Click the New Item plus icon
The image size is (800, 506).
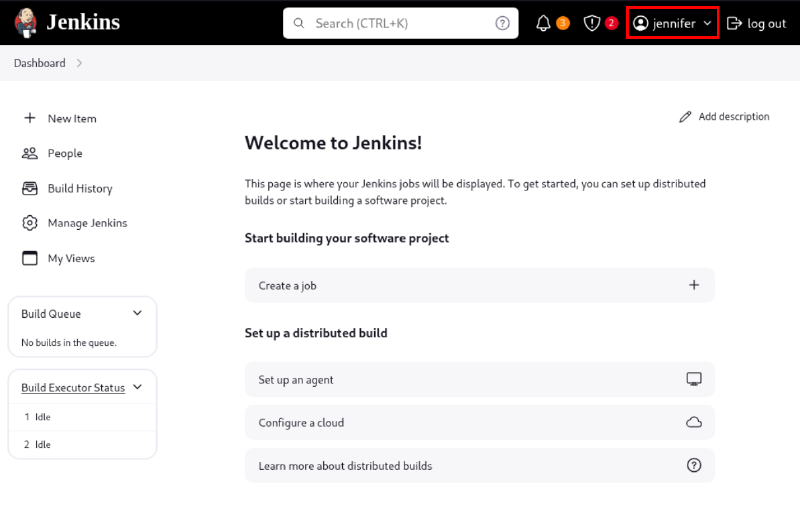tap(30, 118)
